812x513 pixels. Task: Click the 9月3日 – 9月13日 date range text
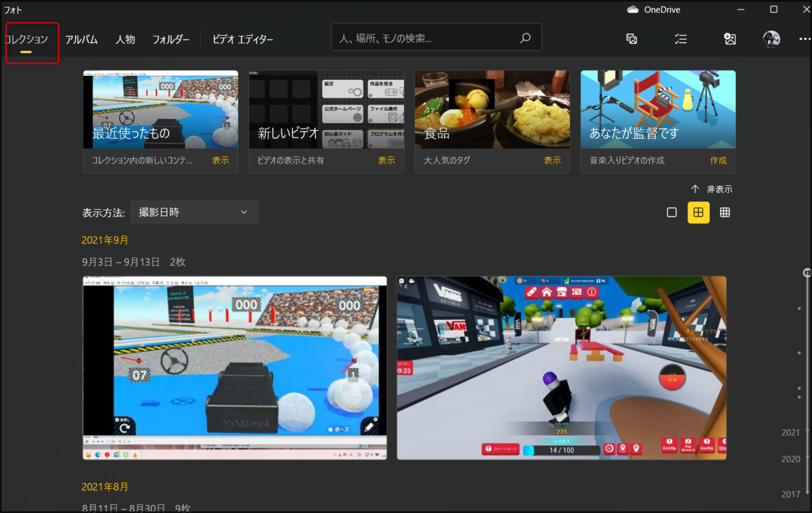click(121, 262)
